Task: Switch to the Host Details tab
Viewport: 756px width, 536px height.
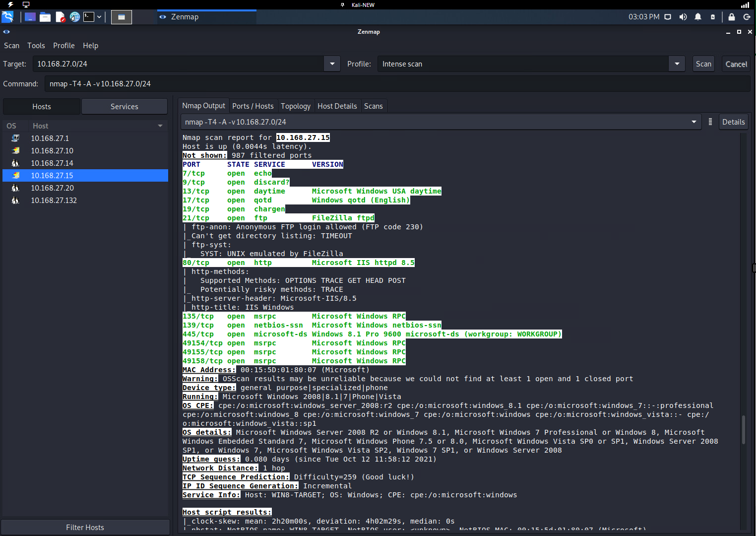Action: 337,106
